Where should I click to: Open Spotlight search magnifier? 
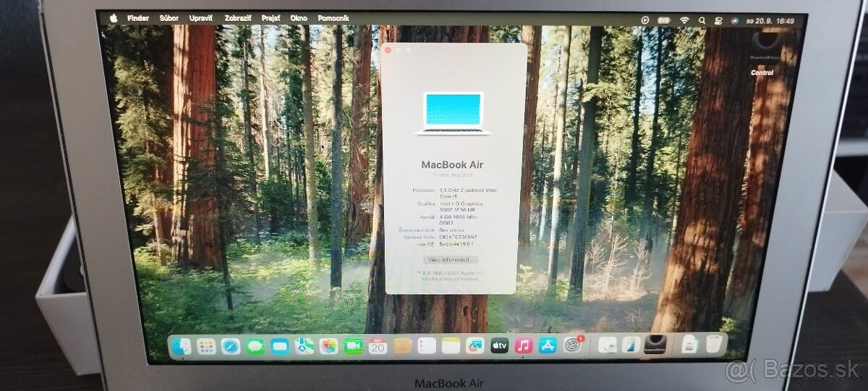click(x=702, y=20)
